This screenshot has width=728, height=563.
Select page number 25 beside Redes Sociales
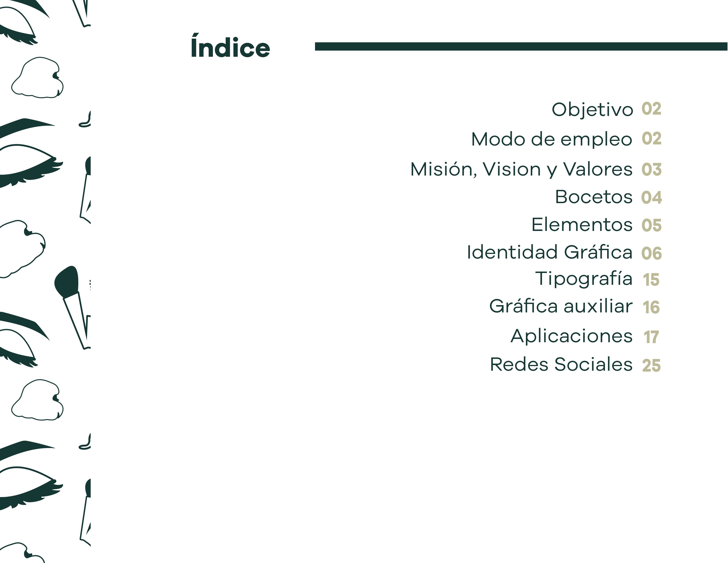tap(651, 366)
